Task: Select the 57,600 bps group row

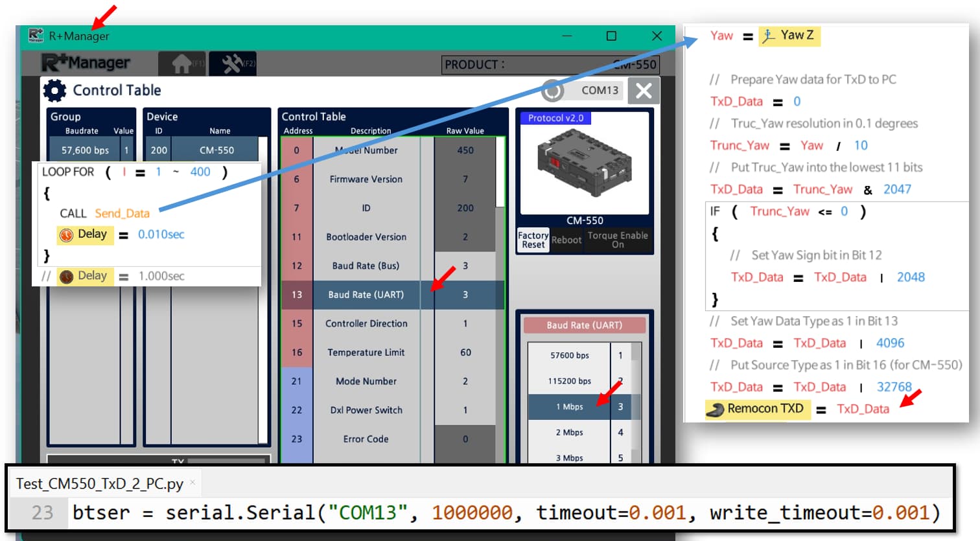Action: pos(91,150)
